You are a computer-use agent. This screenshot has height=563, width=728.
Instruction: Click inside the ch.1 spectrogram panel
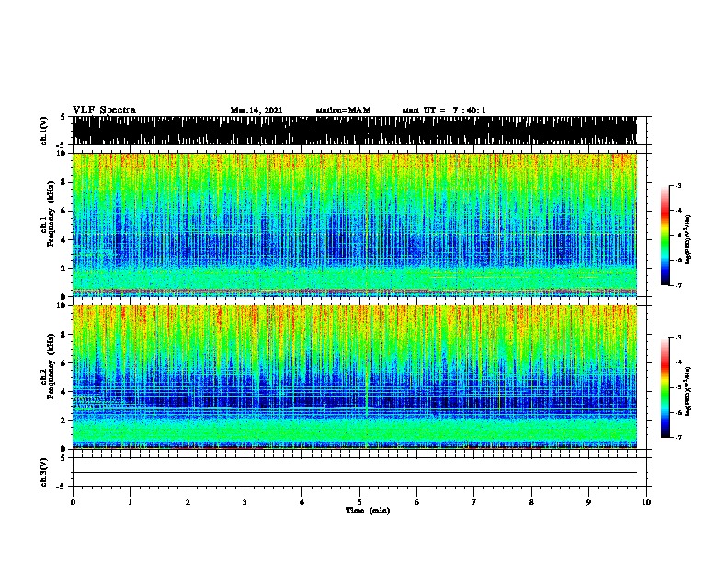[x=354, y=224]
